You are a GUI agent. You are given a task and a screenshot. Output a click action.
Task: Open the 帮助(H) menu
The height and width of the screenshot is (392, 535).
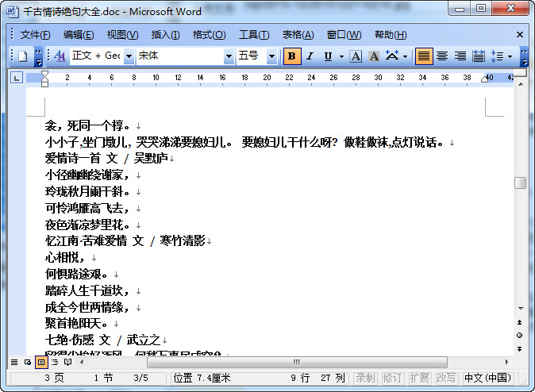pyautogui.click(x=391, y=35)
